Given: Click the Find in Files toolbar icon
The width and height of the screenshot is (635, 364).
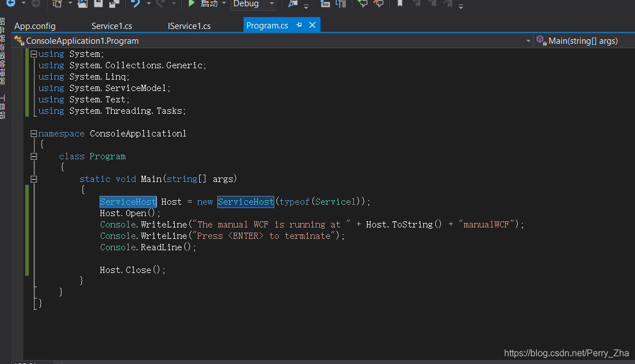Looking at the screenshot, I should (x=292, y=3).
